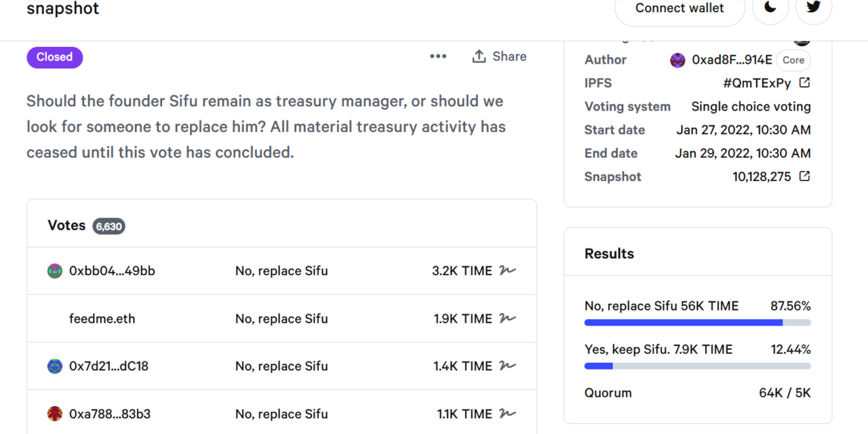This screenshot has width=868, height=434.
Task: Click the Connect wallet button
Action: [679, 8]
